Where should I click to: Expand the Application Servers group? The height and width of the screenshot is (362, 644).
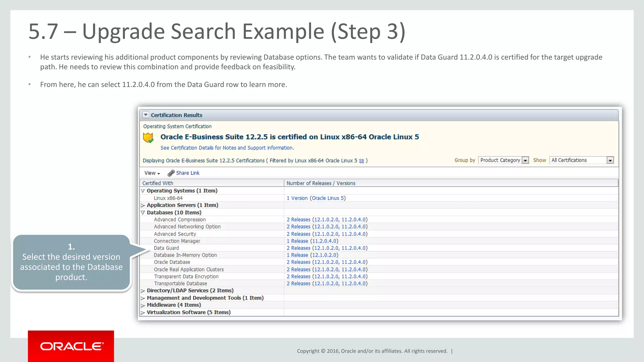tap(143, 205)
